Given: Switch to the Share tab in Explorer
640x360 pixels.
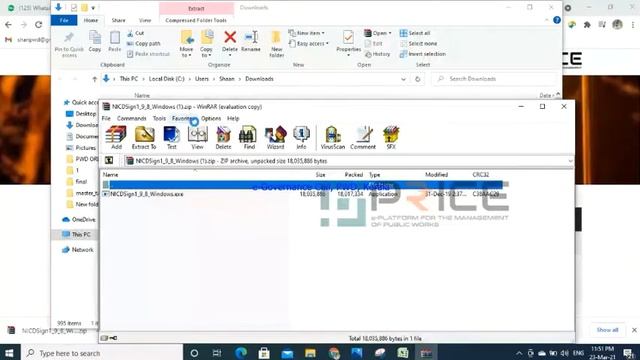Looking at the screenshot, I should 118,20.
